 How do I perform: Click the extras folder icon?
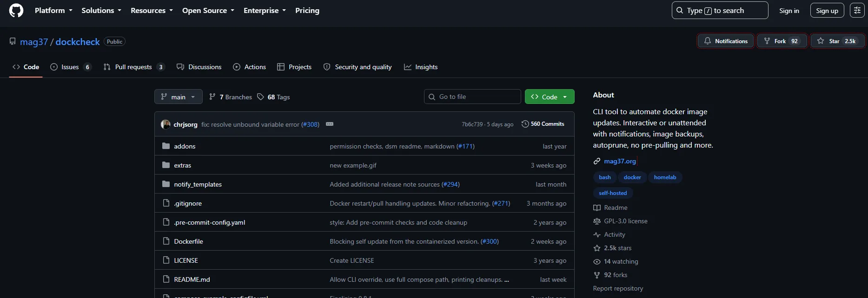click(166, 165)
